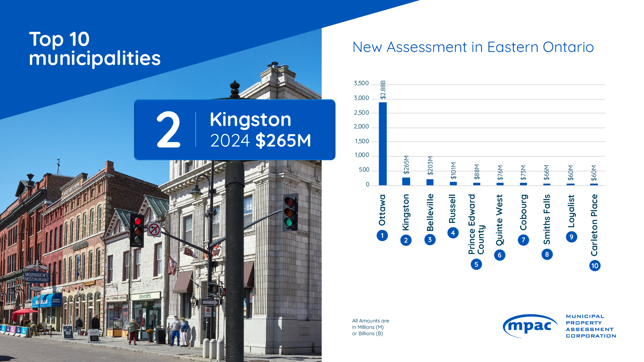
Task: Click the "1,500" y-axis tick label
Action: (362, 141)
